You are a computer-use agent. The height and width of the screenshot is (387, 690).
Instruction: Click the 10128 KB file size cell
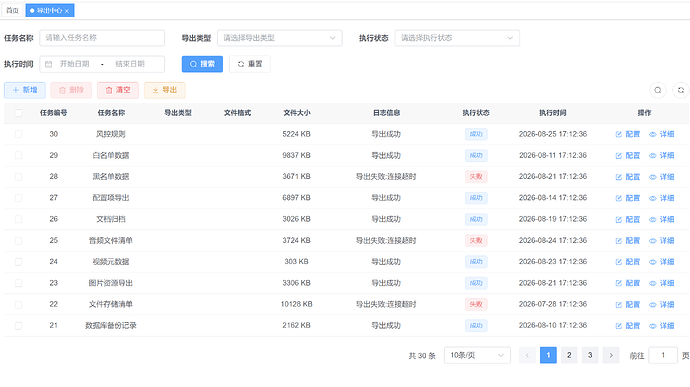(297, 304)
